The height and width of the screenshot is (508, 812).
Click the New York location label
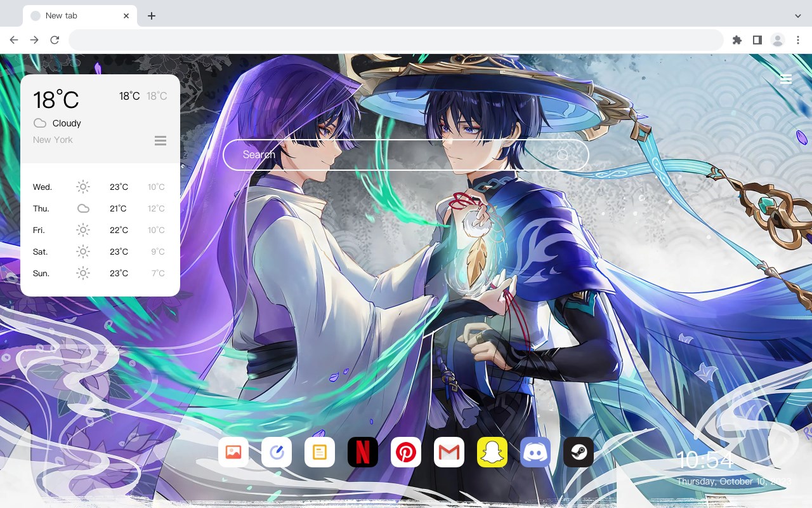coord(53,140)
